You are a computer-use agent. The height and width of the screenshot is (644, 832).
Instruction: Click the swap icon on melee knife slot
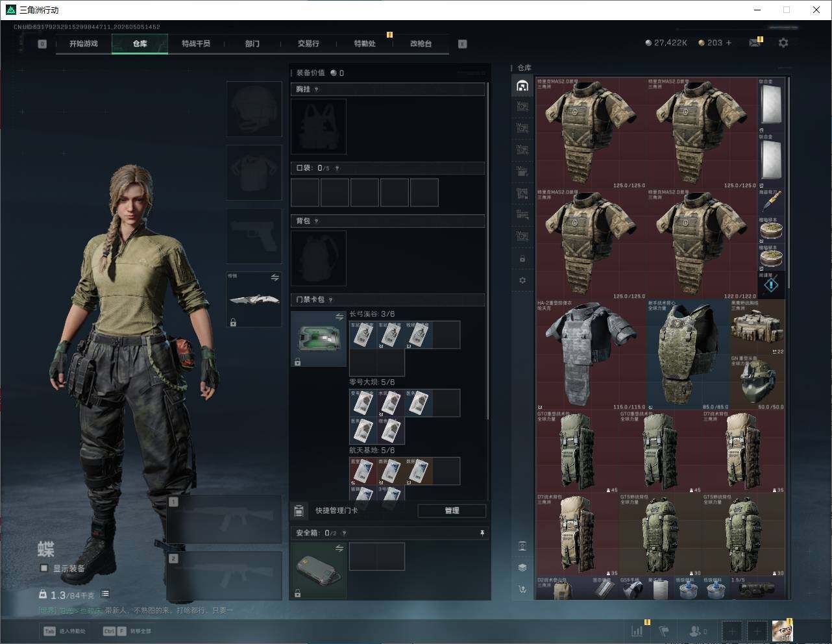point(275,278)
